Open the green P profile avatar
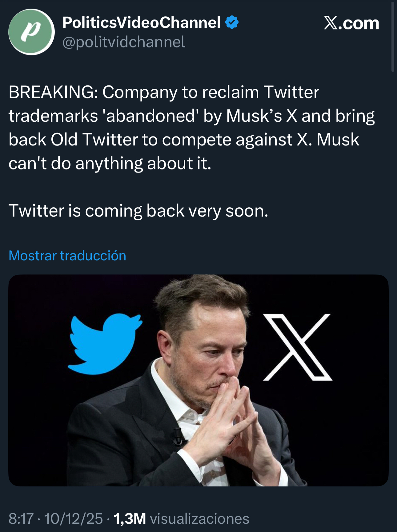Viewport: 397px width, 532px height. (x=31, y=32)
